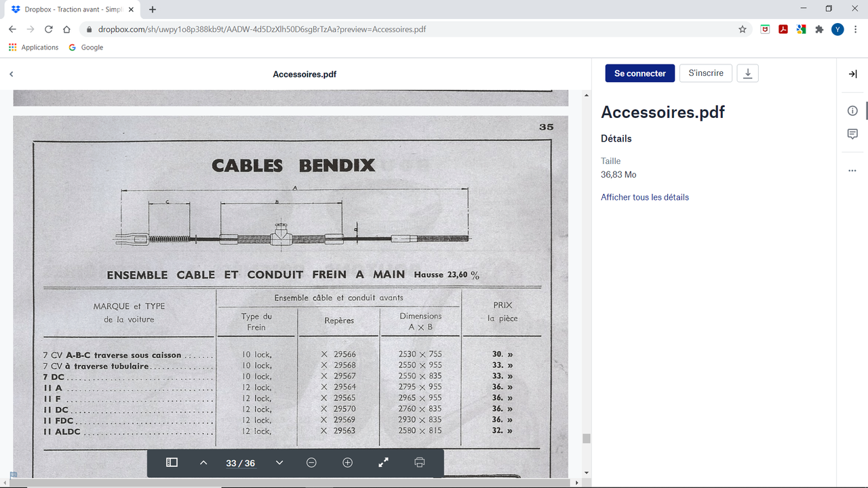Go to the previous page with up chevron
Image resolution: width=868 pixels, height=488 pixels.
(203, 462)
